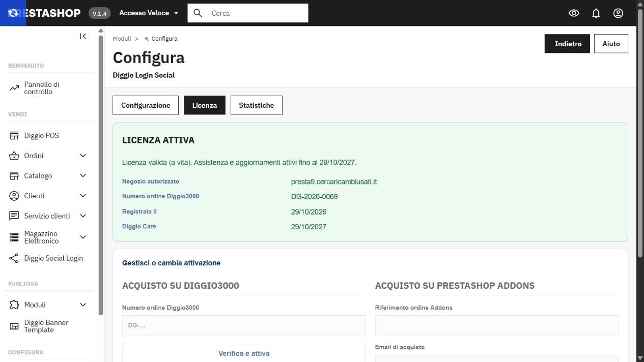The height and width of the screenshot is (362, 644).
Task: Click the Indietro button
Action: [568, 44]
